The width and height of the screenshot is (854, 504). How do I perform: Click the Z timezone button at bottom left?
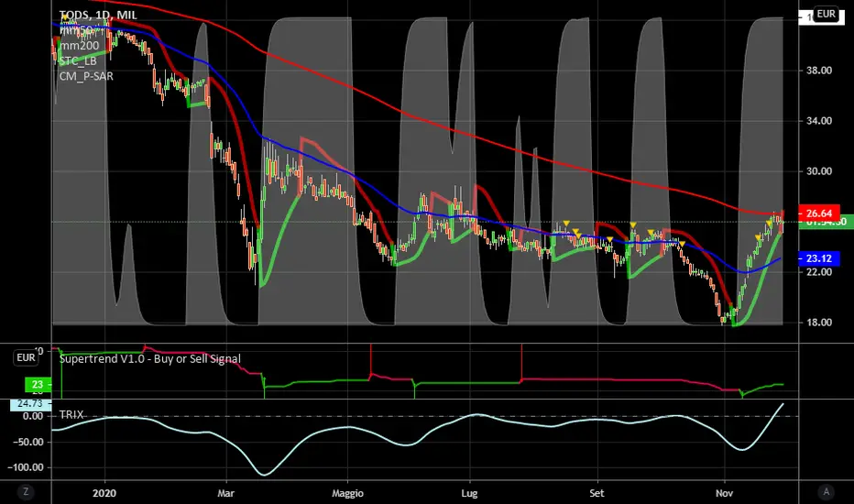click(26, 492)
